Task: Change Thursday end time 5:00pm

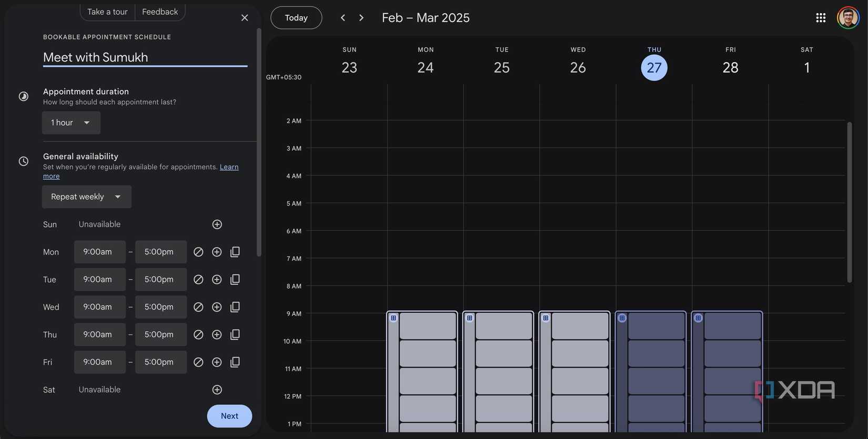Action: pos(161,334)
